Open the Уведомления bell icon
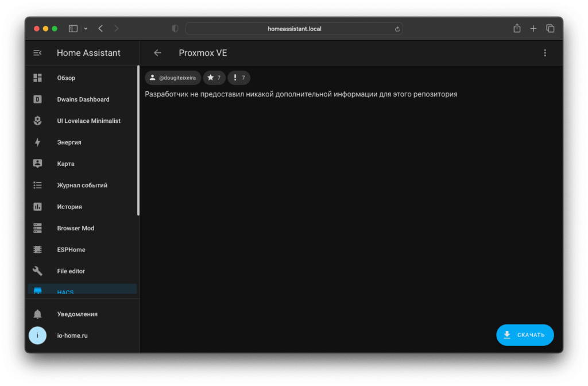The width and height of the screenshot is (588, 386). pos(37,314)
